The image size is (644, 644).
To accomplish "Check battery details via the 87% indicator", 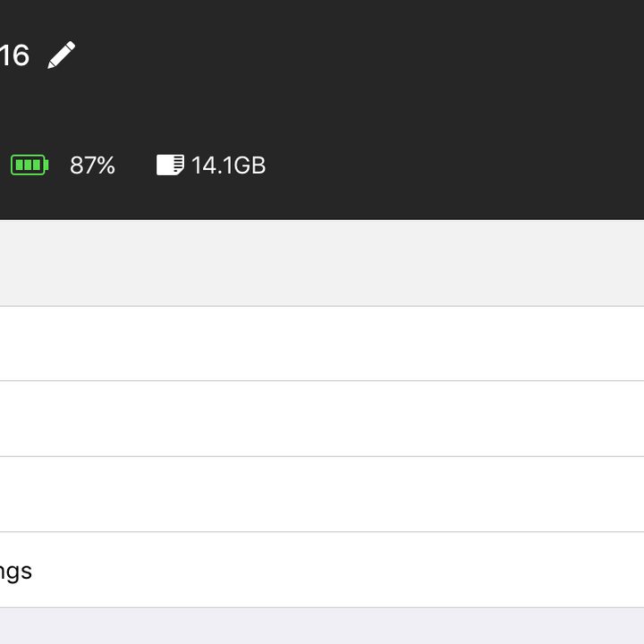I will [92, 165].
